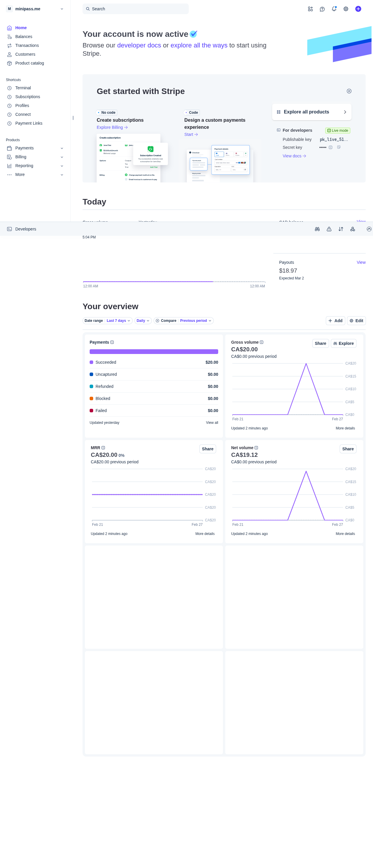Open Product catalog from the sidebar
The height and width of the screenshot is (868, 373).
click(x=29, y=63)
